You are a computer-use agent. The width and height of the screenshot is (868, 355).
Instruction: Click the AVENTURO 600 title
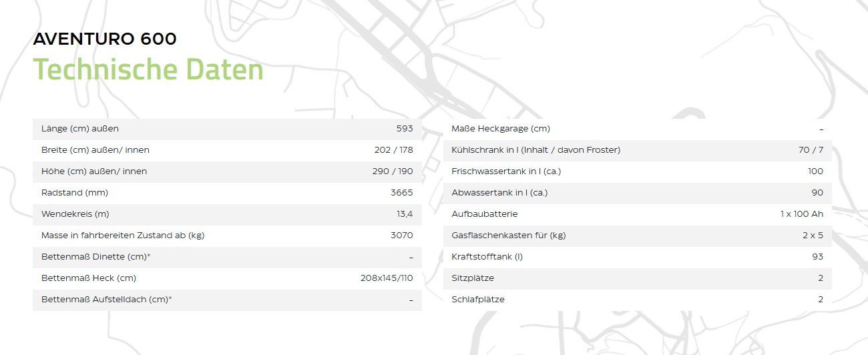click(x=105, y=39)
